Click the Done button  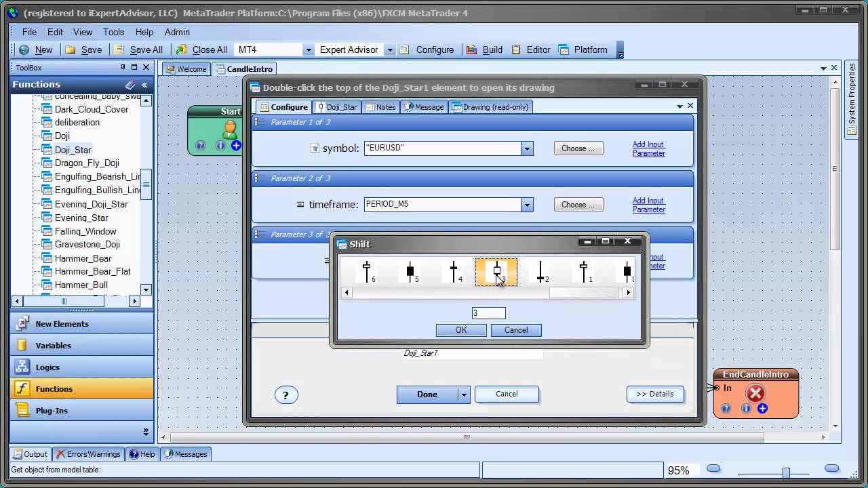(x=427, y=394)
